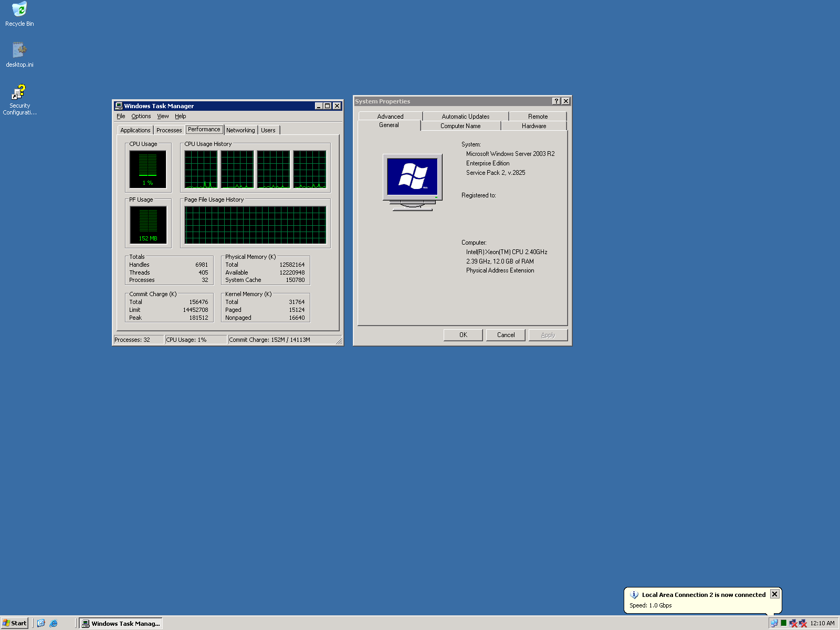This screenshot has height=630, width=840.
Task: Click a disconnected network icon in tray
Action: (x=794, y=623)
